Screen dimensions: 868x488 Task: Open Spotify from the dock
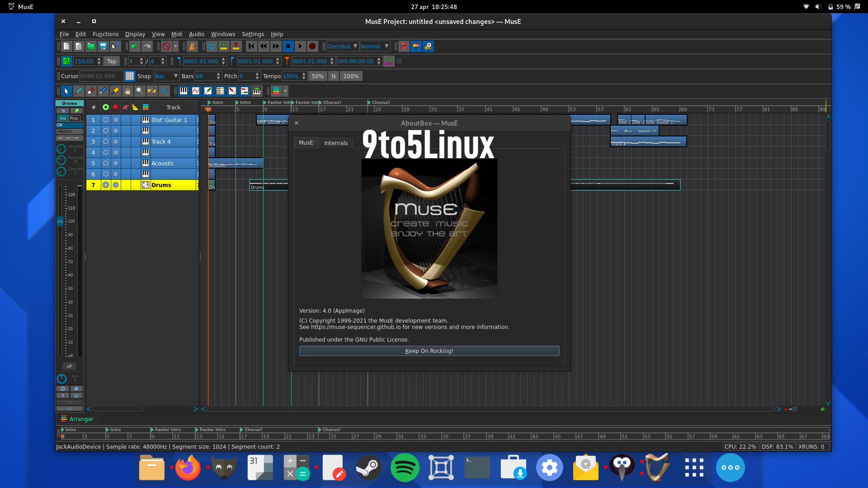(405, 468)
